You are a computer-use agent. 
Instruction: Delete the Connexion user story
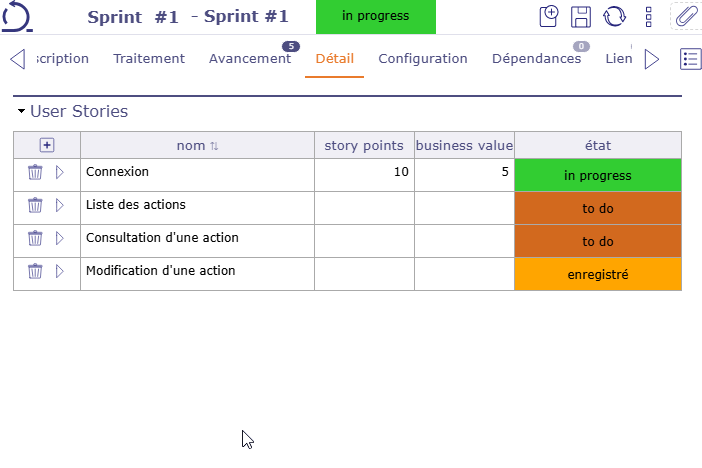35,173
